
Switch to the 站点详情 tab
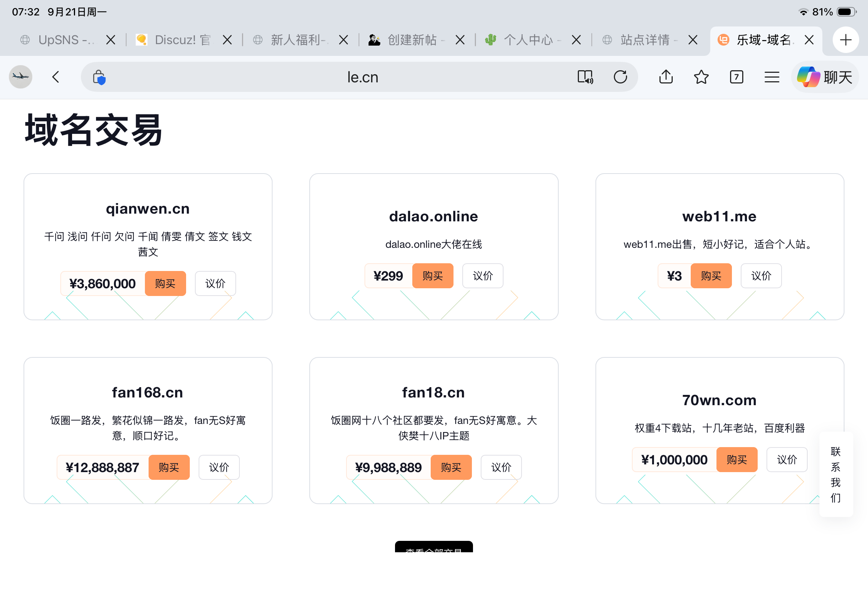click(x=640, y=40)
